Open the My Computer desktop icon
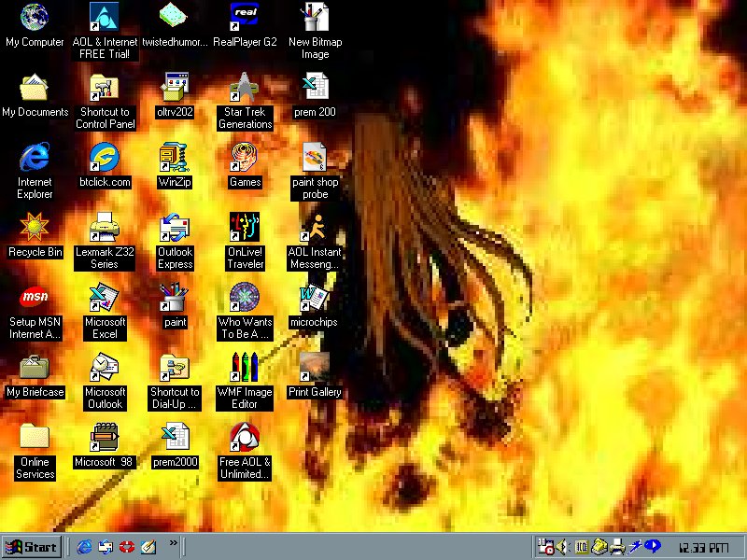Screen dimensions: 747x560 35,17
